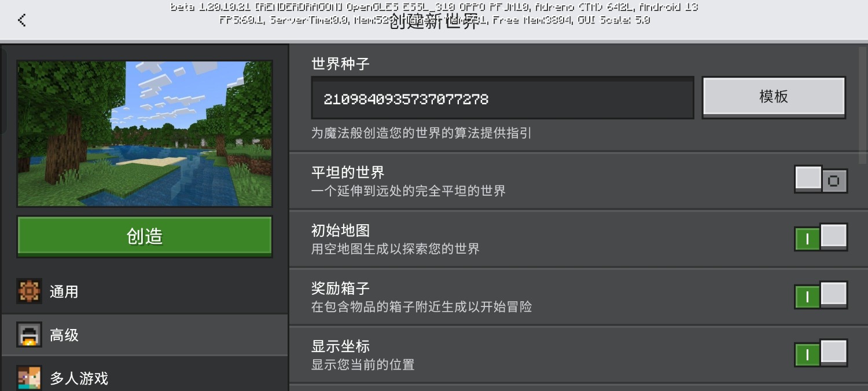Click the world preview thumbnail image
The width and height of the screenshot is (868, 391).
coord(145,134)
